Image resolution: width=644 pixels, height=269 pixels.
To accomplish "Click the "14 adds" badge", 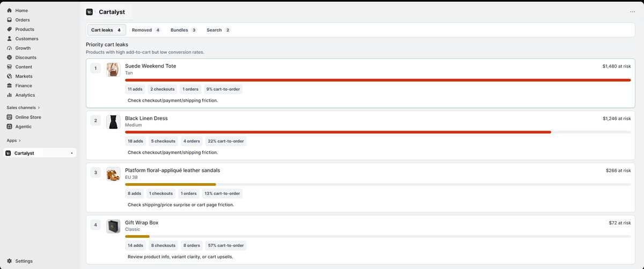I will point(136,245).
